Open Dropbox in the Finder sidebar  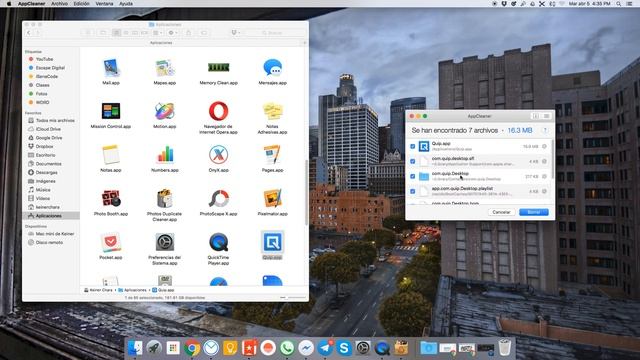coord(44,146)
